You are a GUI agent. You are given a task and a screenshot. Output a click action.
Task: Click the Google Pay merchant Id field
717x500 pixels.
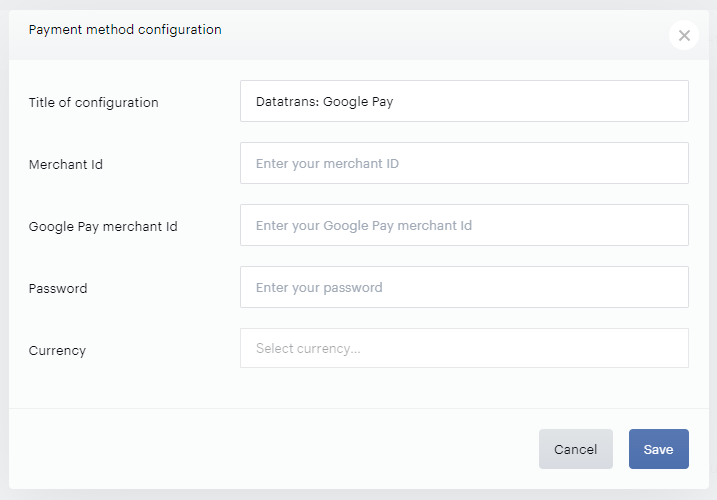point(464,225)
